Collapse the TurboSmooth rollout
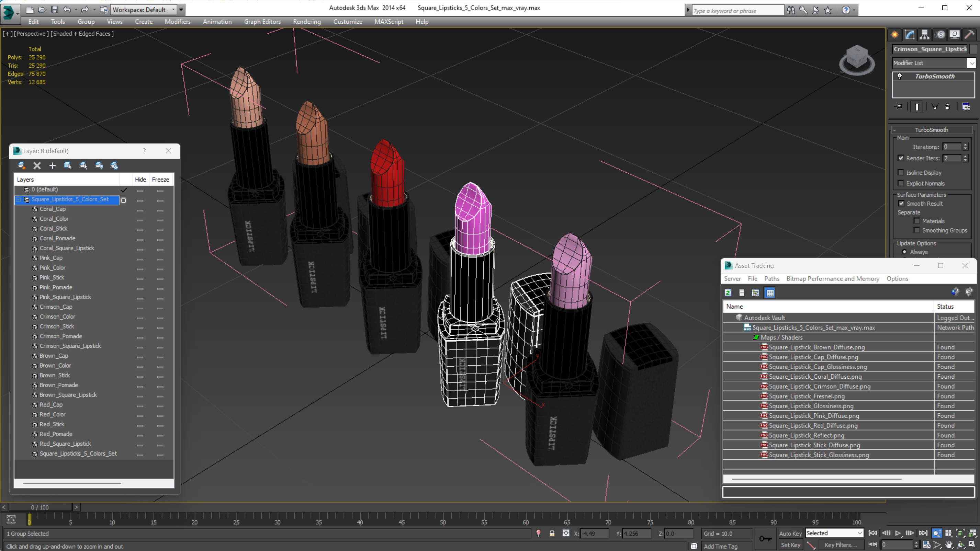980x551 pixels. coord(894,130)
